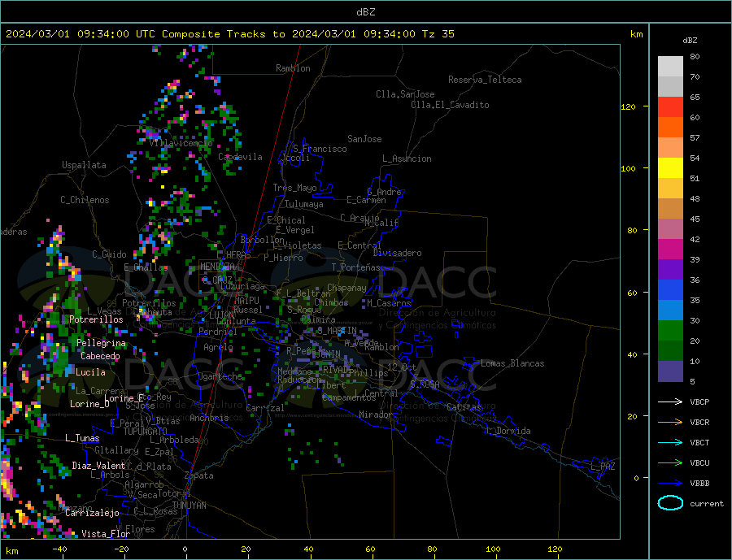Click the VBBB legend label
The height and width of the screenshot is (560, 732).
pyautogui.click(x=699, y=483)
